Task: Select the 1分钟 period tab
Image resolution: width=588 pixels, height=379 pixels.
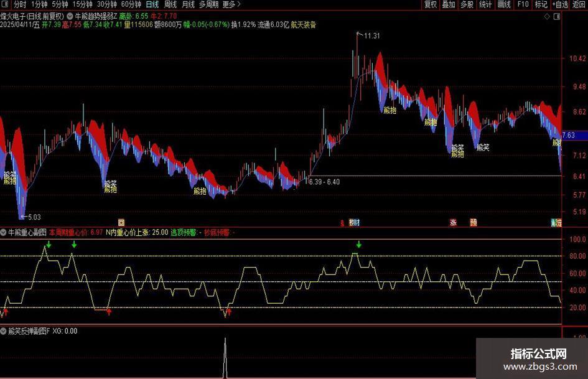Action: (39, 4)
